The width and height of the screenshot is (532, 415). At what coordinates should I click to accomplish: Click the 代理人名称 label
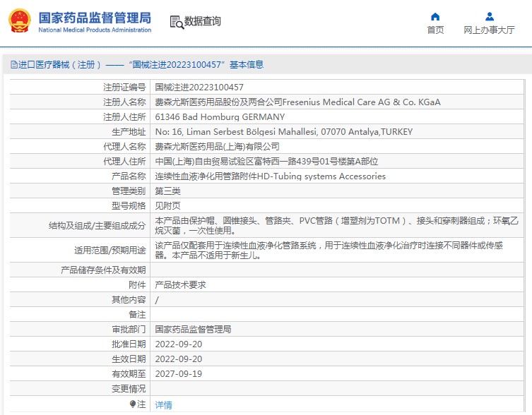point(124,147)
